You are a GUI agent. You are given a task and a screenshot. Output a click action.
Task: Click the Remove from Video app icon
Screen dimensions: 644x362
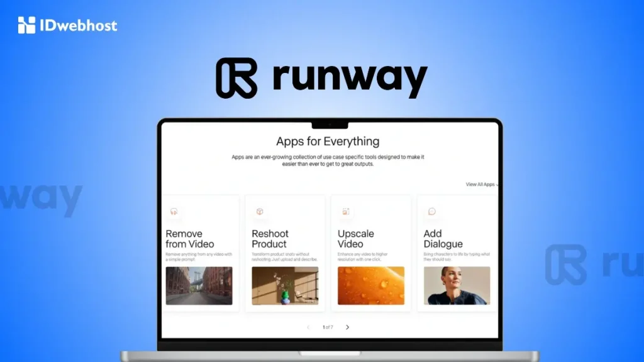pos(174,212)
